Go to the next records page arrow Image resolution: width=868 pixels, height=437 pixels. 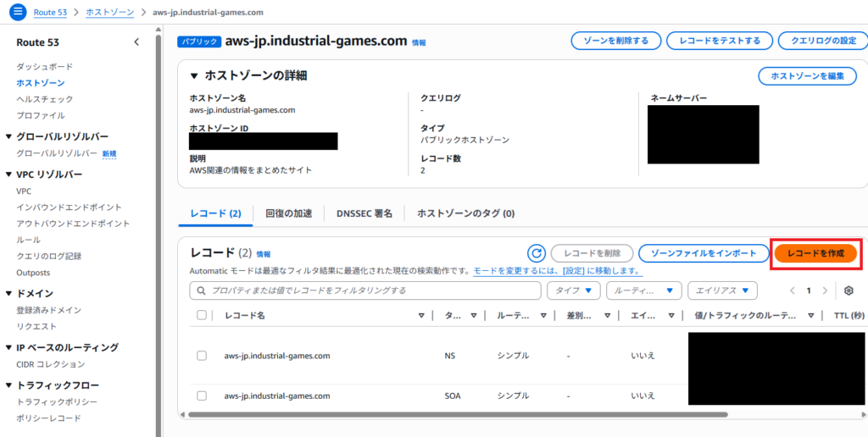coord(826,290)
